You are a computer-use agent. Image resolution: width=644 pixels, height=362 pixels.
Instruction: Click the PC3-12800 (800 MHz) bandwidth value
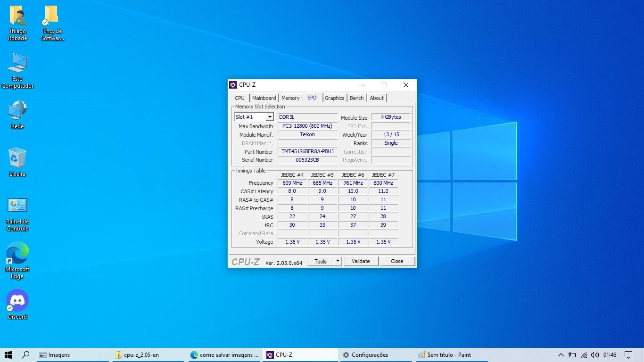click(x=307, y=126)
